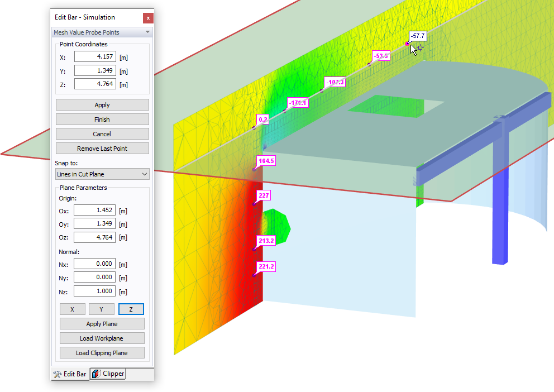
Task: Select the probe label -171.1
Action: click(x=298, y=103)
